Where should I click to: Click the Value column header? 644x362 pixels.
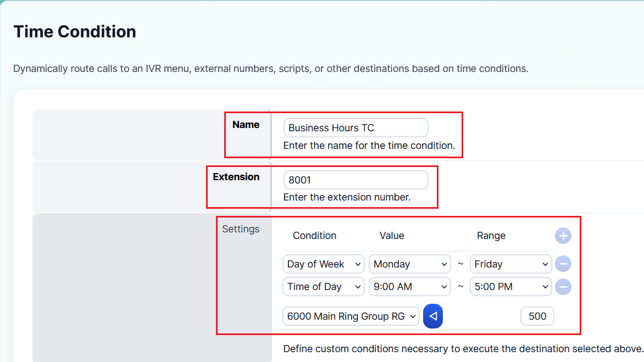point(392,236)
